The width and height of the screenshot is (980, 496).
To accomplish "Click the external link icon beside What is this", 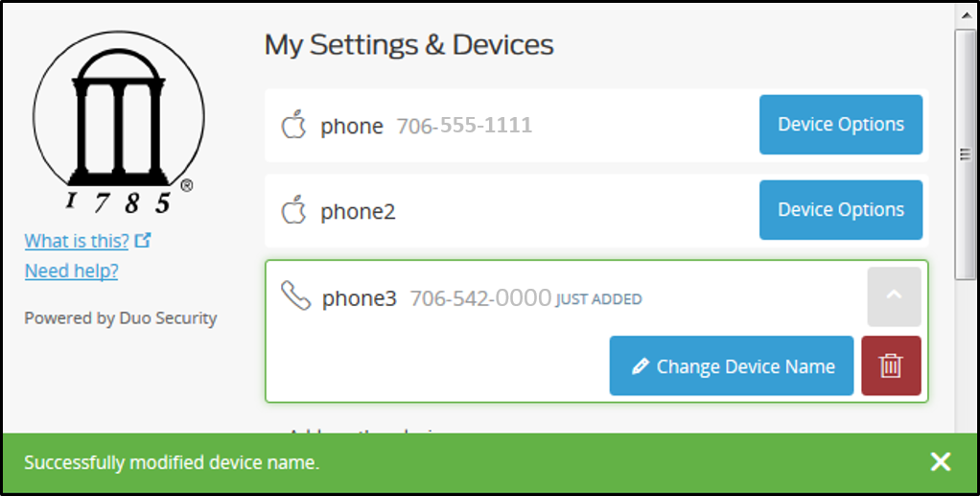I will pos(143,240).
